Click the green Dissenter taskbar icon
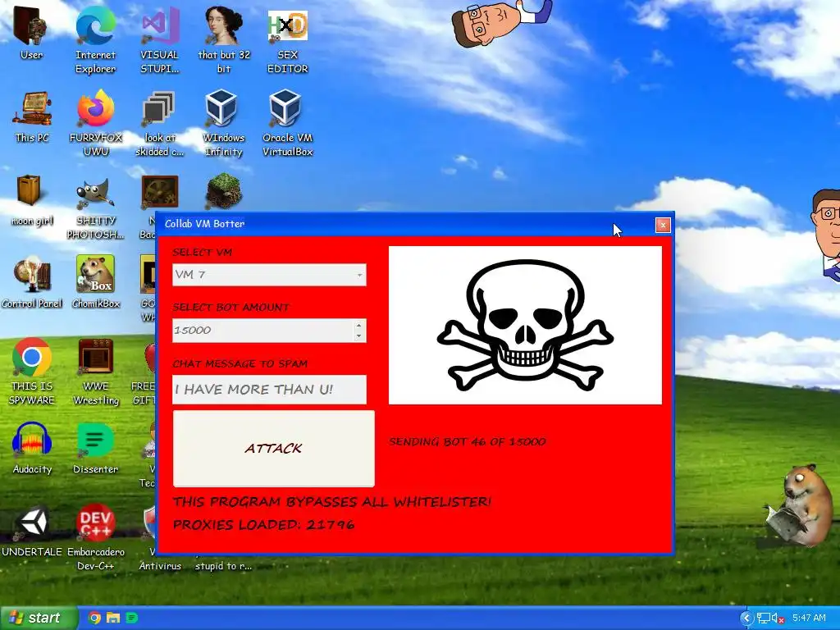This screenshot has width=840, height=630. coord(132,618)
